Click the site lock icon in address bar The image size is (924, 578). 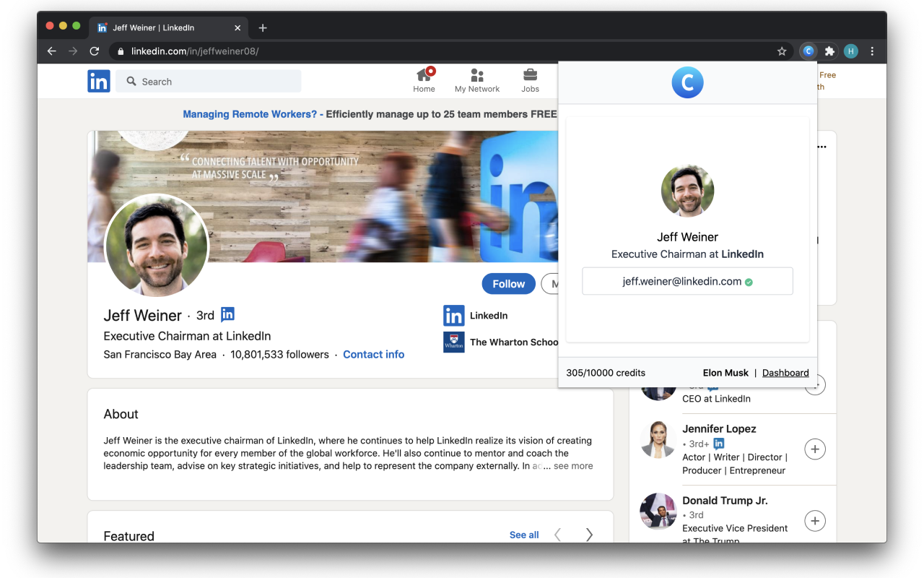pyautogui.click(x=120, y=51)
